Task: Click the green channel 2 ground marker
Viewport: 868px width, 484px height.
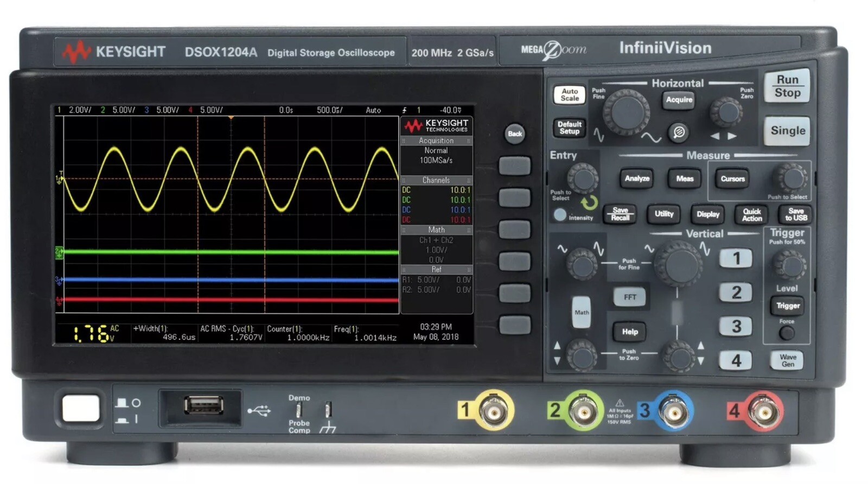Action: pyautogui.click(x=59, y=252)
